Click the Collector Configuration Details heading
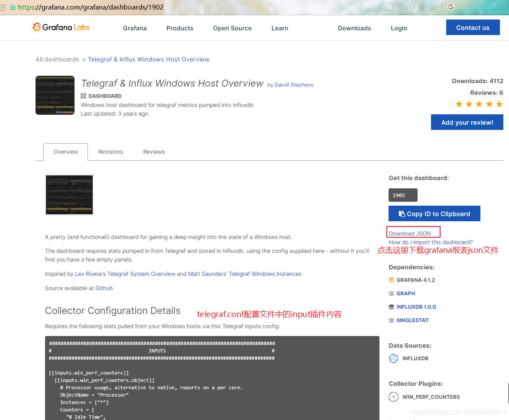Viewport: 509px width, 420px height. tap(113, 310)
